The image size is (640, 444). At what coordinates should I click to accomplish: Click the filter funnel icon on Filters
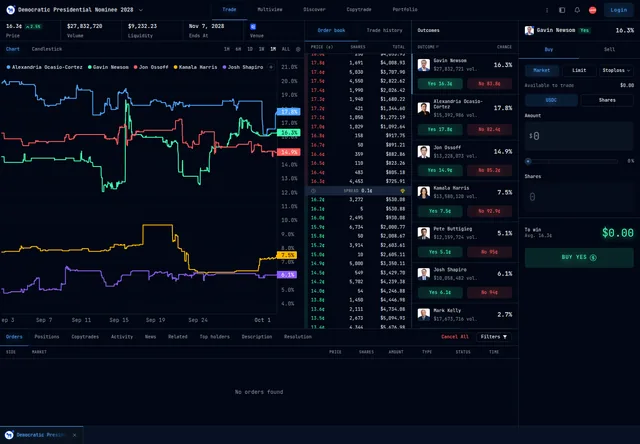coord(505,337)
